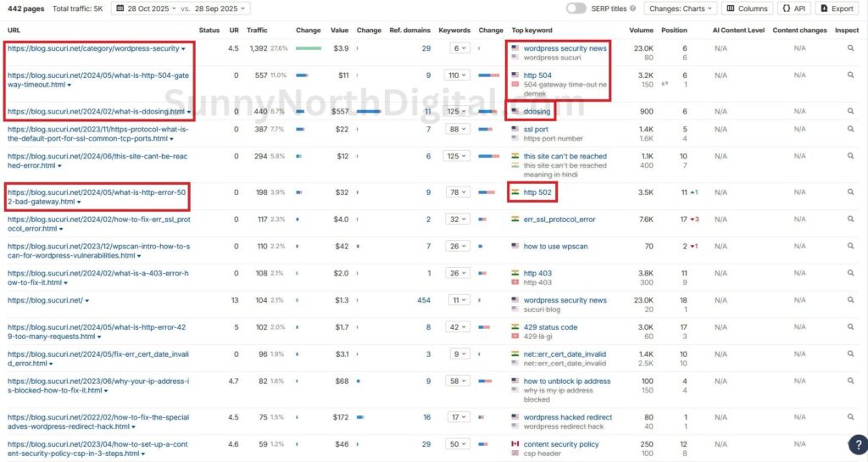This screenshot has width=868, height=462.
Task: Click the AI Content Level column header
Action: 738,31
